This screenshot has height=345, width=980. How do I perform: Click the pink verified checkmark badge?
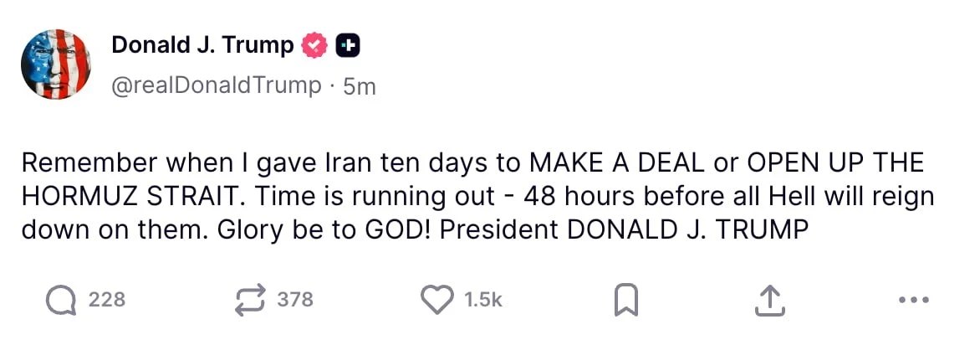[314, 46]
